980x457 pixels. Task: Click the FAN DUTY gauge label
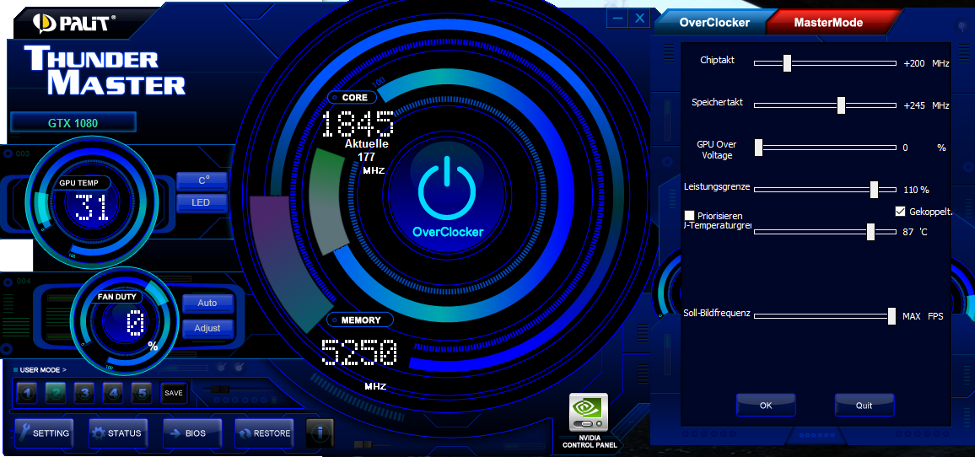pyautogui.click(x=117, y=297)
